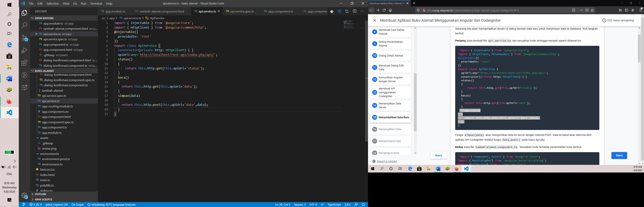Viewport: 644px width, 207px height.
Task: Open lesson 16 Menampilkan Data
Action: point(390,129)
